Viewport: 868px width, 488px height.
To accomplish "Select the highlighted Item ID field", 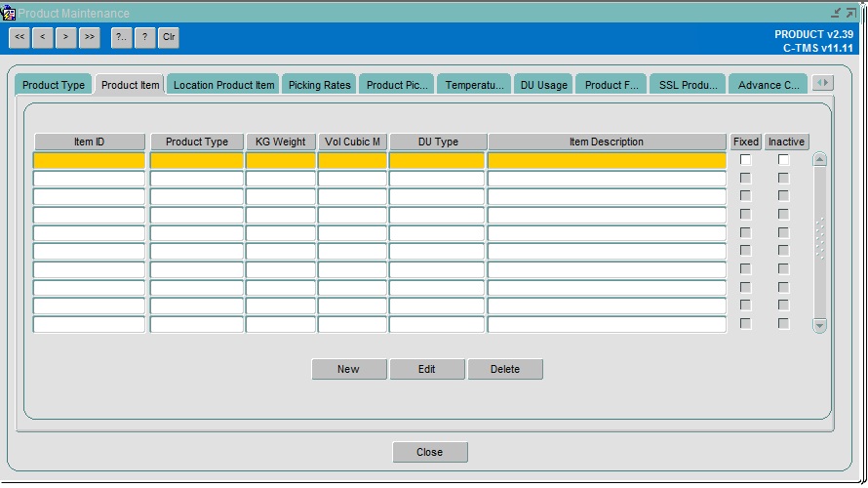I will [x=89, y=161].
